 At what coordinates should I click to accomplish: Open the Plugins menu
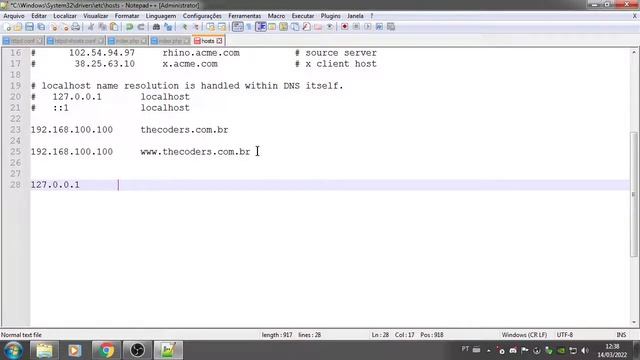[331, 16]
